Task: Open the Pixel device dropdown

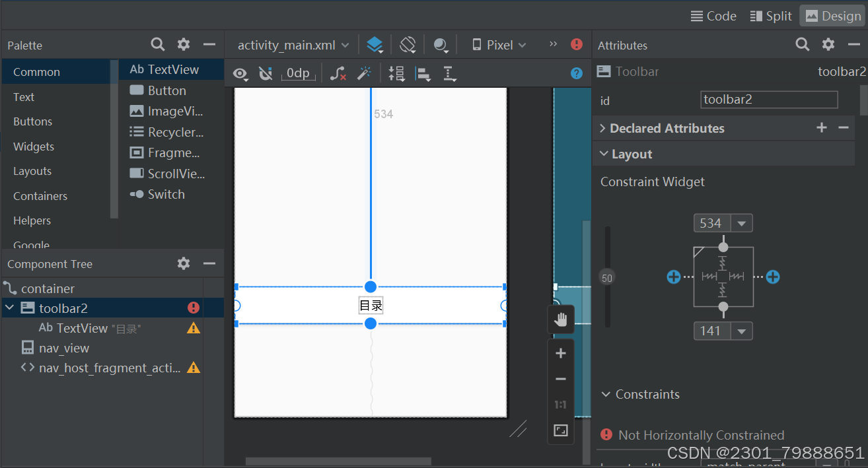Action: 497,44
